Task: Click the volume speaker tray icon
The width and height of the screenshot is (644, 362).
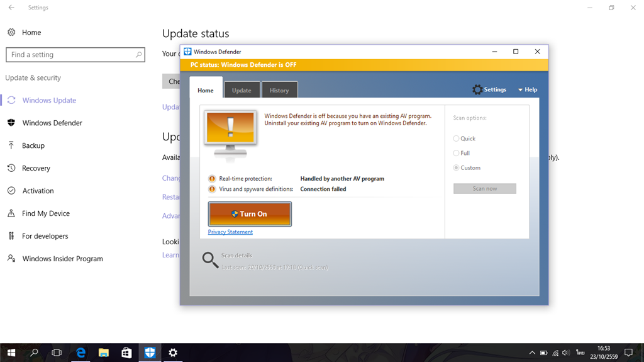Action: pyautogui.click(x=566, y=353)
